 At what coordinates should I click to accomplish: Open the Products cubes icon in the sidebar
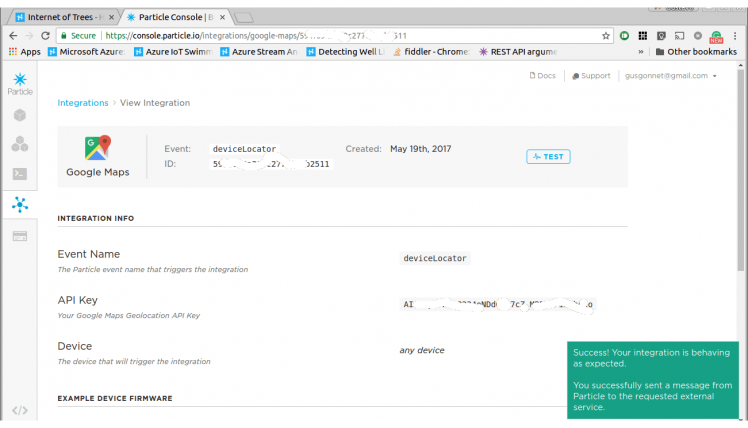click(x=20, y=144)
